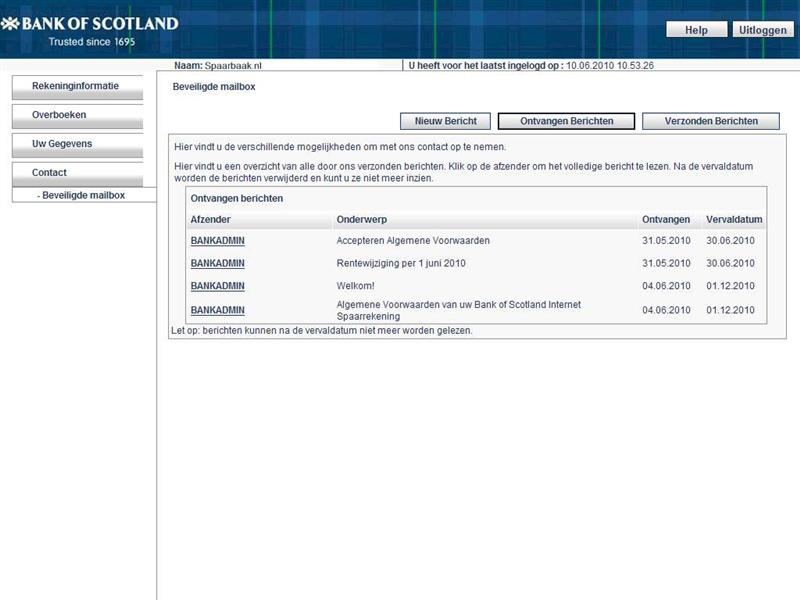This screenshot has width=800, height=600.
Task: Open the Help page
Action: [696, 30]
